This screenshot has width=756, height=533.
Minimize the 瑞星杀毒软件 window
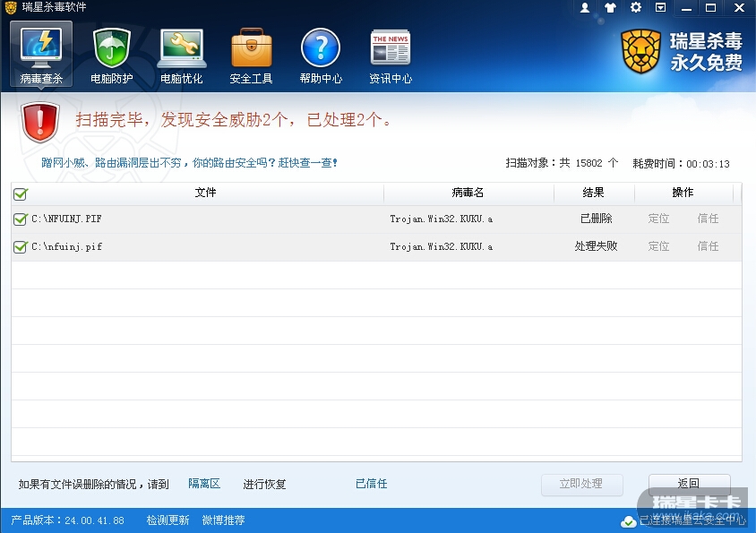coord(686,8)
